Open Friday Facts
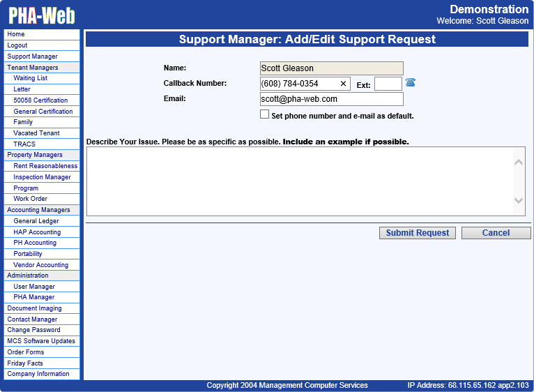This screenshot has height=392, width=534. tap(42, 363)
